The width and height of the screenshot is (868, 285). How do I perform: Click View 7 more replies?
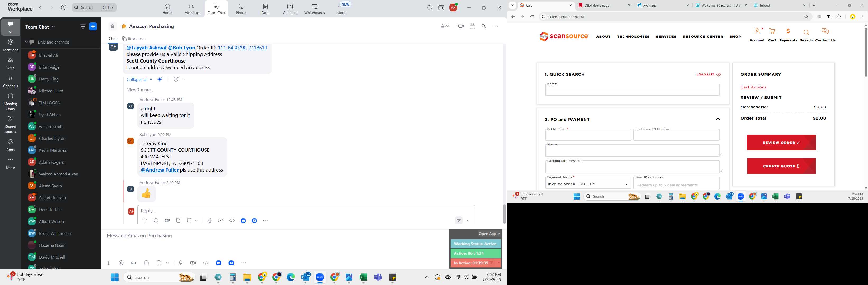pos(140,90)
